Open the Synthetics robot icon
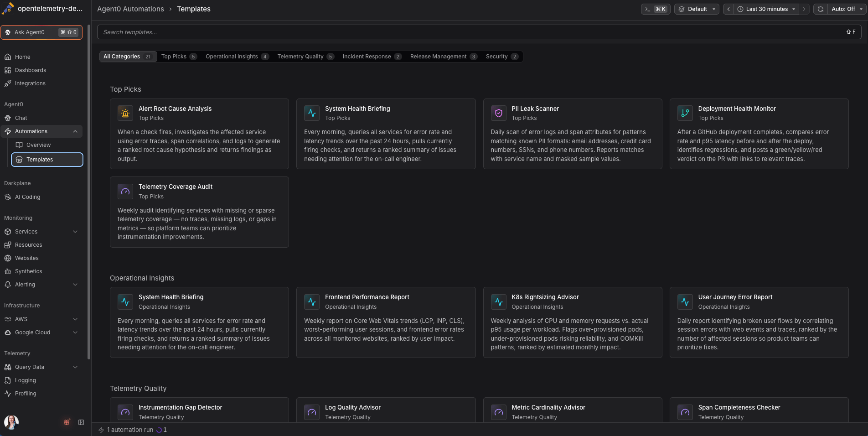 (8, 271)
